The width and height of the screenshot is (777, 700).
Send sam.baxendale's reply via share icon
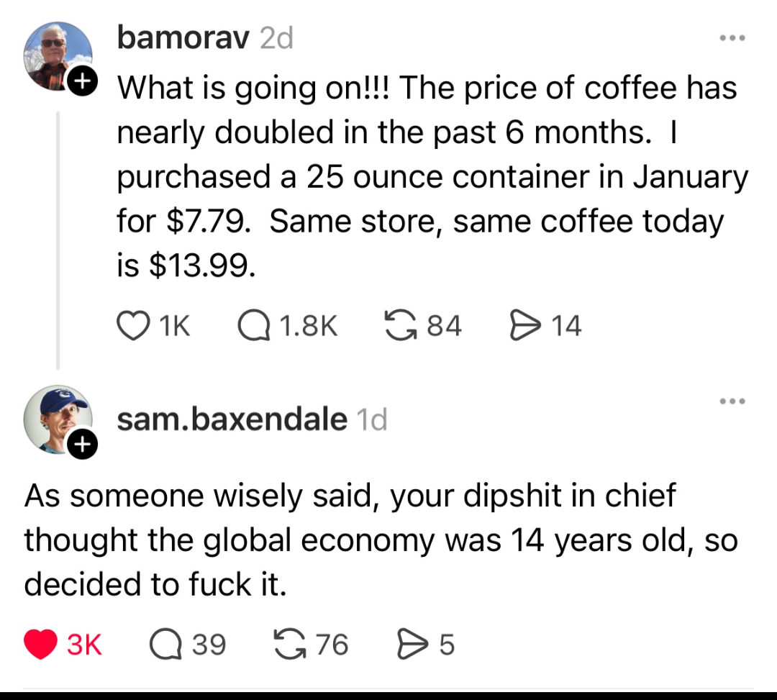coord(409,644)
